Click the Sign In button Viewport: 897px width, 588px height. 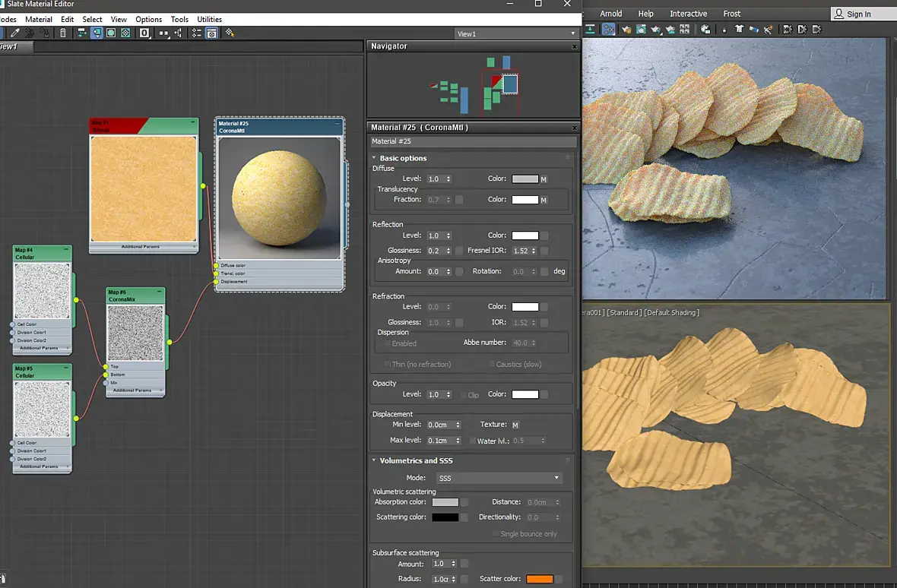pos(853,14)
